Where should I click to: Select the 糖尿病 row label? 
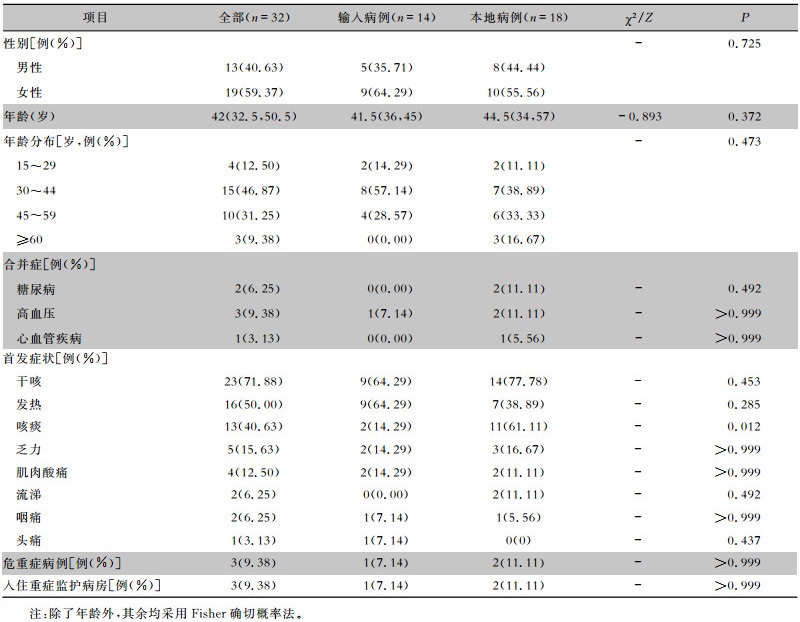click(x=36, y=289)
